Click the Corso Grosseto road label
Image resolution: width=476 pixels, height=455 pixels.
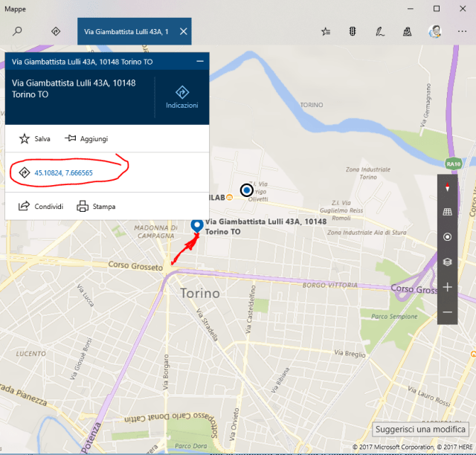pos(135,266)
